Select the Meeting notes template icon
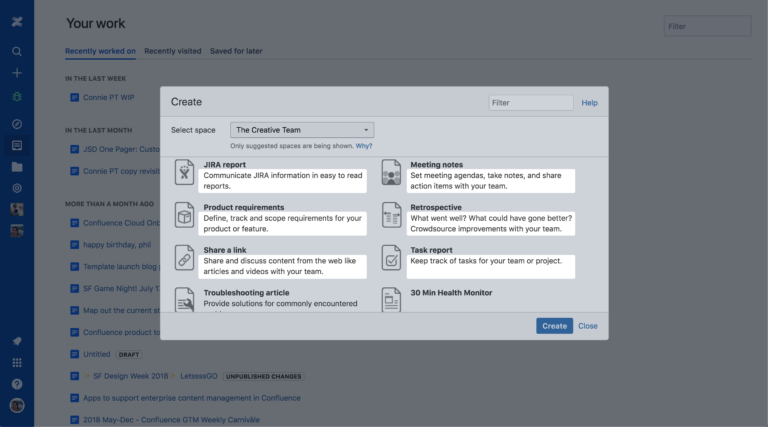The width and height of the screenshot is (768, 427). tap(391, 172)
